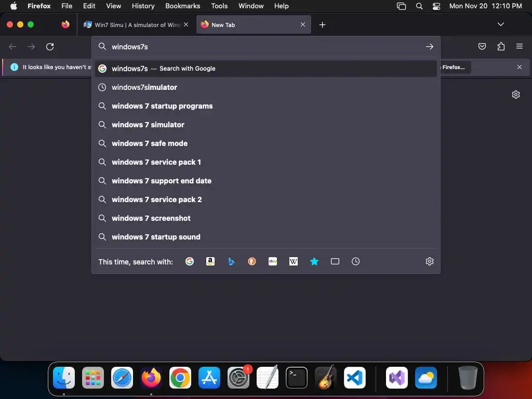Switch to the Win7 Simu tab

[x=136, y=25]
